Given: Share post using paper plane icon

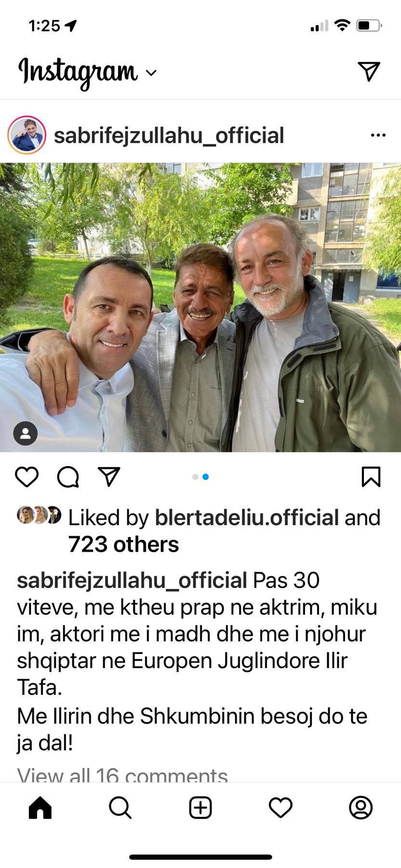Looking at the screenshot, I should pos(108,476).
